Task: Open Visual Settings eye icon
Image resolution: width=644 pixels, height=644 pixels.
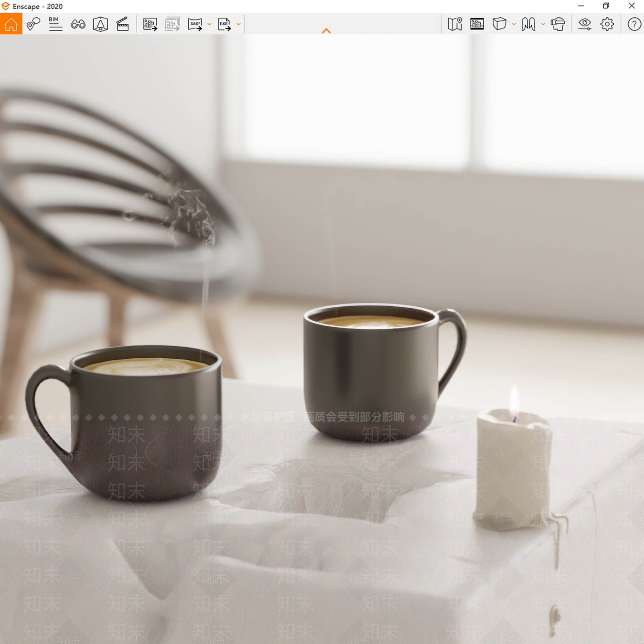Action: pos(585,24)
